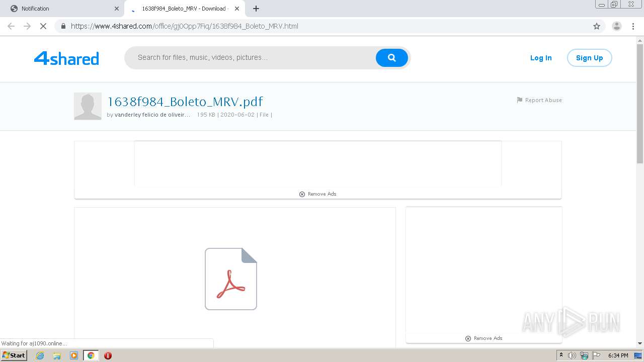Launch Internet Explorer from taskbar

(x=40, y=355)
